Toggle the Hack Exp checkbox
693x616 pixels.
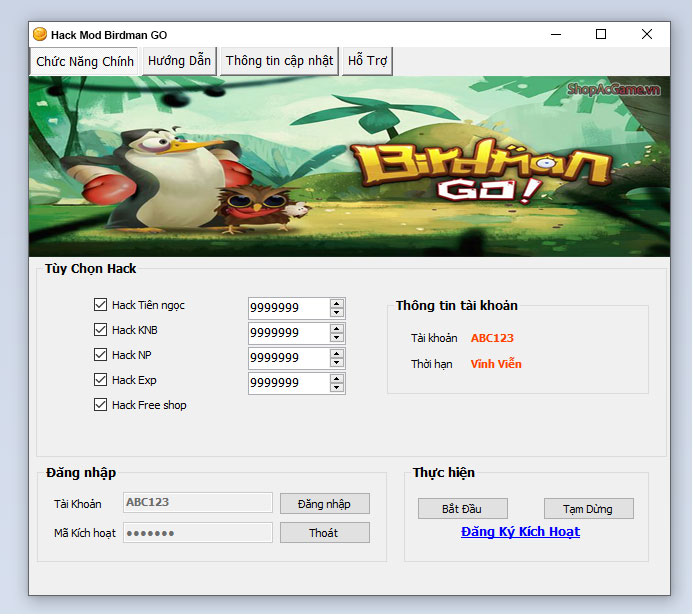point(100,380)
